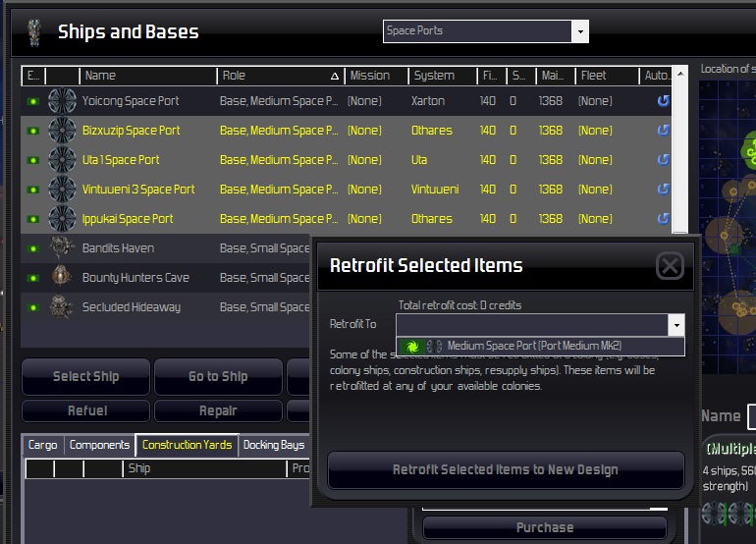Viewport: 756px width, 544px height.
Task: Click the ship list vertical scrollbar
Action: click(679, 149)
